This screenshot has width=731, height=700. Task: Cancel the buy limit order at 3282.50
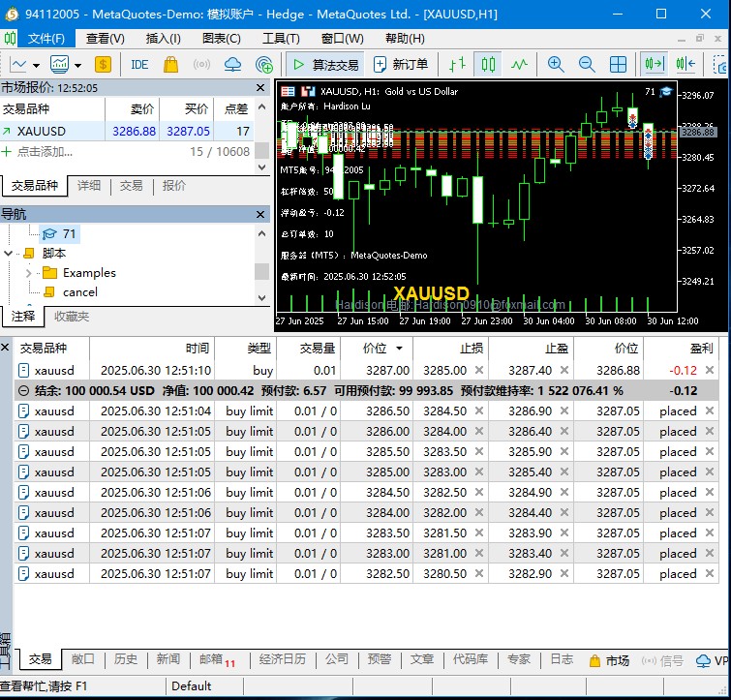point(710,573)
